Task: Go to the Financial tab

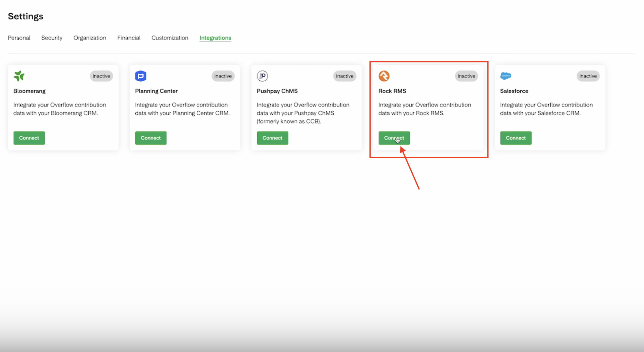Action: [x=129, y=38]
